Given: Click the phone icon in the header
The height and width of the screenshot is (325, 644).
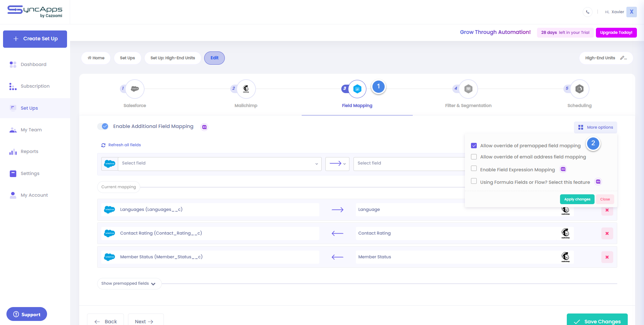Looking at the screenshot, I should (587, 12).
